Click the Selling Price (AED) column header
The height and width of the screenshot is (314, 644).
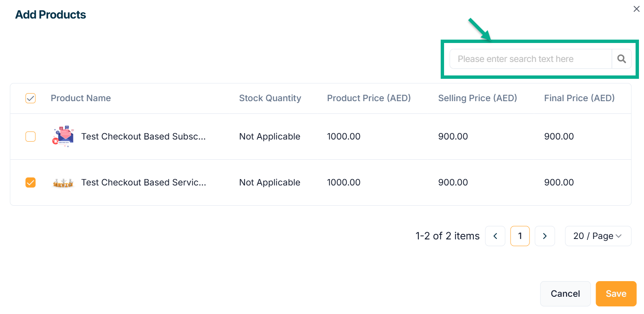pyautogui.click(x=477, y=98)
